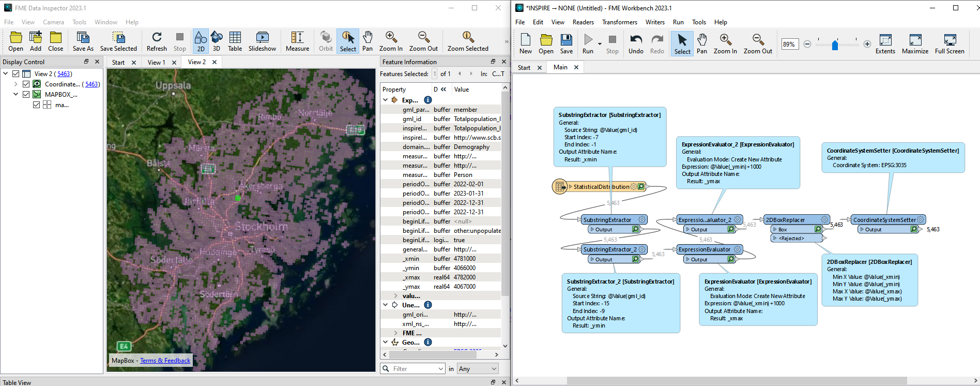Activate Select tool in Data Inspector
Image resolution: width=980 pixels, height=386 pixels.
tap(348, 41)
